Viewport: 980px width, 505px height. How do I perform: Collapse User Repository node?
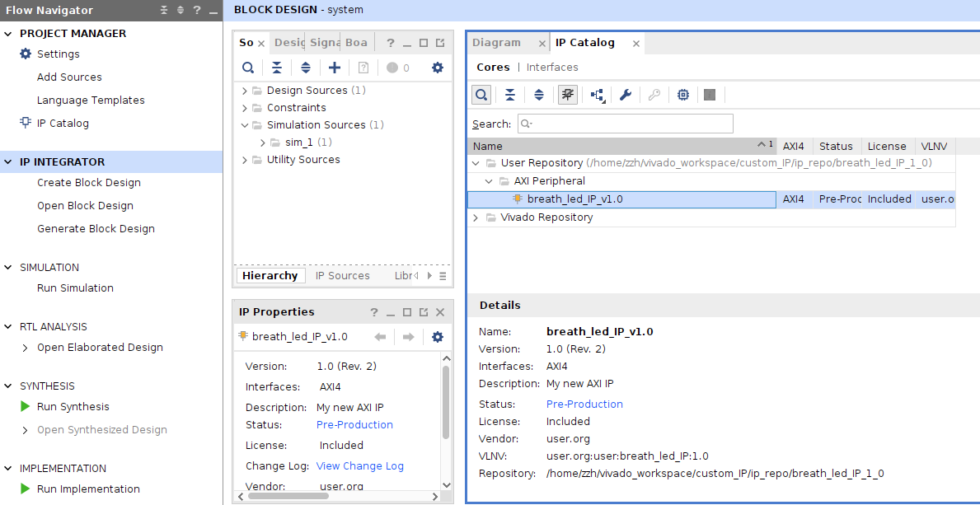click(x=476, y=163)
